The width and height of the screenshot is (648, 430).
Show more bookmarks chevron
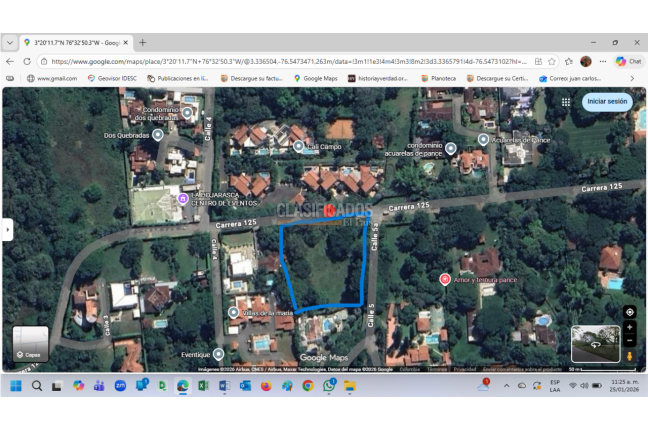[x=632, y=78]
